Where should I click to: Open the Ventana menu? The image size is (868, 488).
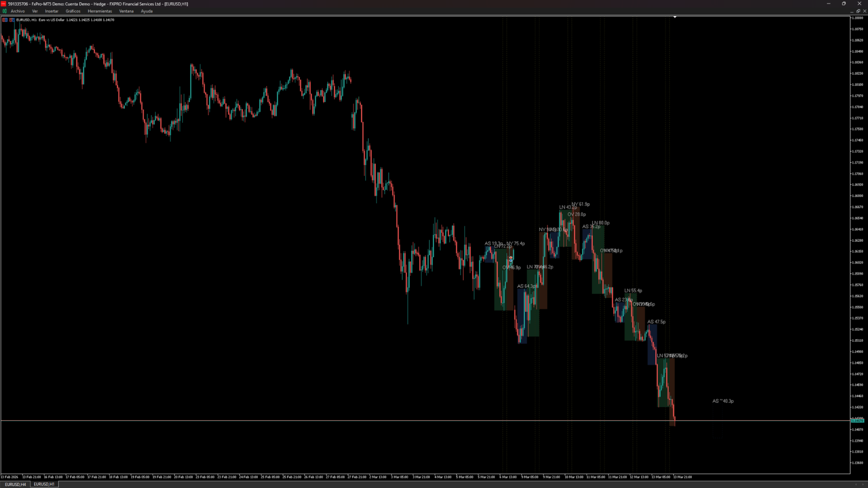[126, 11]
